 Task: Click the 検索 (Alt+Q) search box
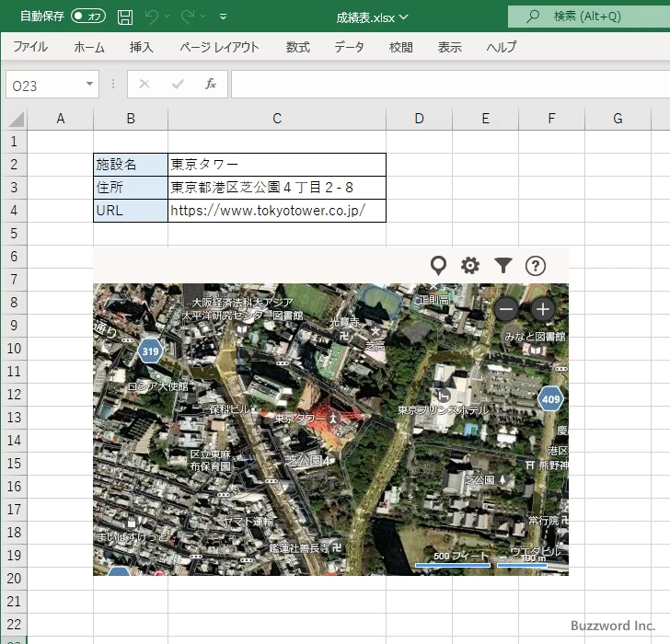[x=589, y=17]
